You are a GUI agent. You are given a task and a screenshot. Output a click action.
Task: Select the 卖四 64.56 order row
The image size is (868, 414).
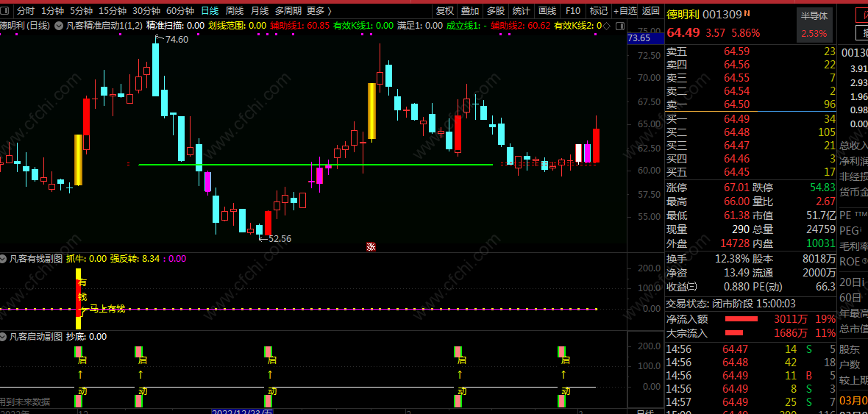click(750, 65)
